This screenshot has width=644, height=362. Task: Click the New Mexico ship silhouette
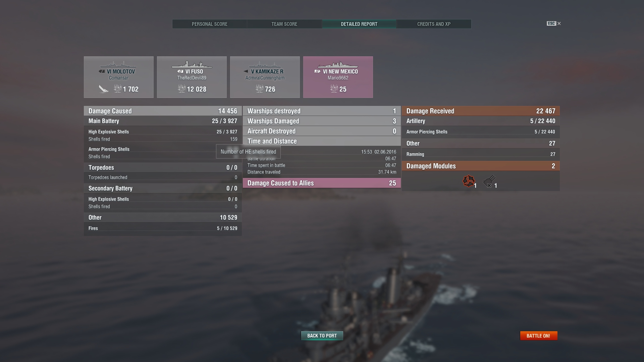tap(338, 65)
